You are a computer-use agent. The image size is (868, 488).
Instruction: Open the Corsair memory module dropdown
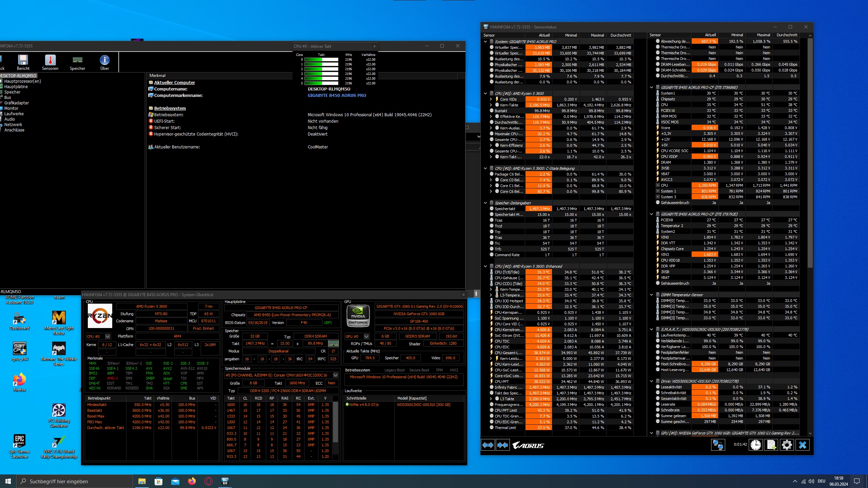coord(335,375)
